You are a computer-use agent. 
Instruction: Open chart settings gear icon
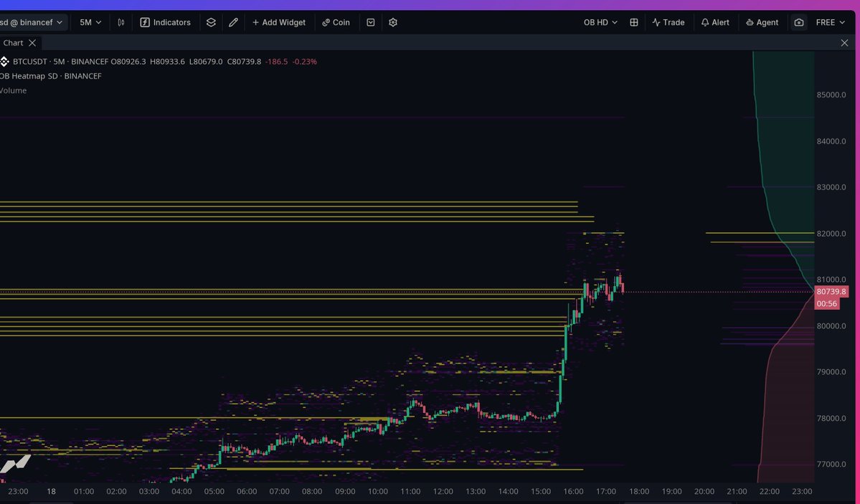pyautogui.click(x=393, y=22)
